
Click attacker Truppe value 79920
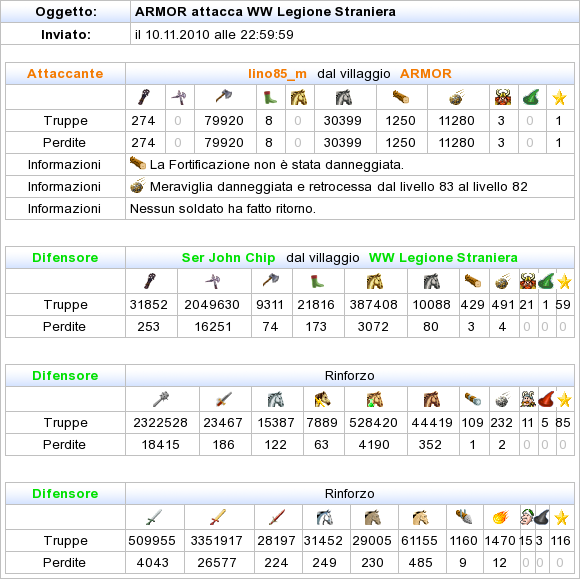point(224,121)
